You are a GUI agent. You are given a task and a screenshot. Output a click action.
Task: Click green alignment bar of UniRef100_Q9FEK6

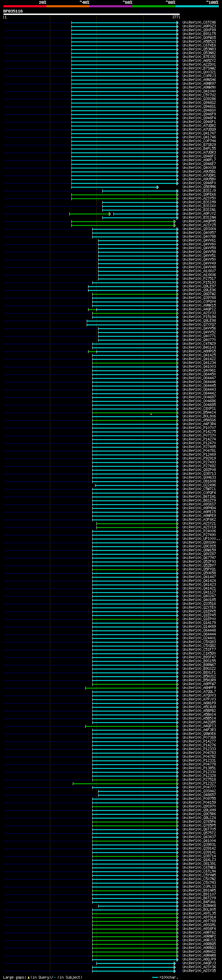pyautogui.click(x=125, y=195)
